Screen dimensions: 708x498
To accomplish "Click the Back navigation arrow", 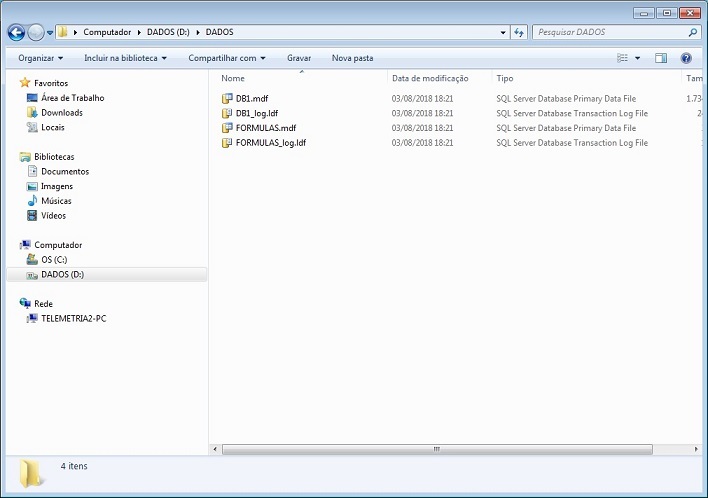I will pyautogui.click(x=16, y=33).
